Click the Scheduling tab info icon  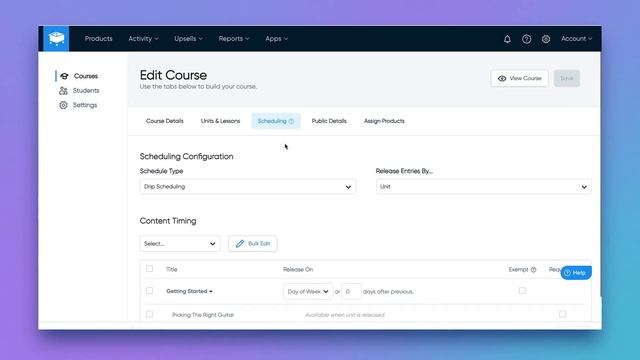point(291,121)
